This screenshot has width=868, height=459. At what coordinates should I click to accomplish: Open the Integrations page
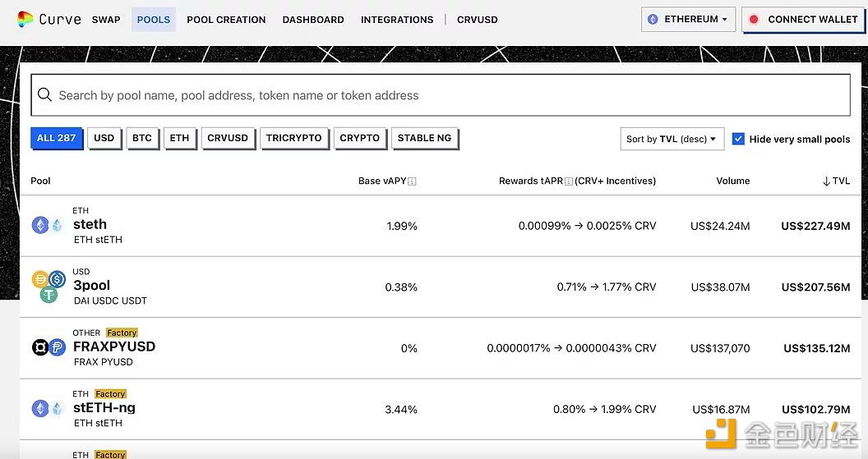click(x=397, y=20)
